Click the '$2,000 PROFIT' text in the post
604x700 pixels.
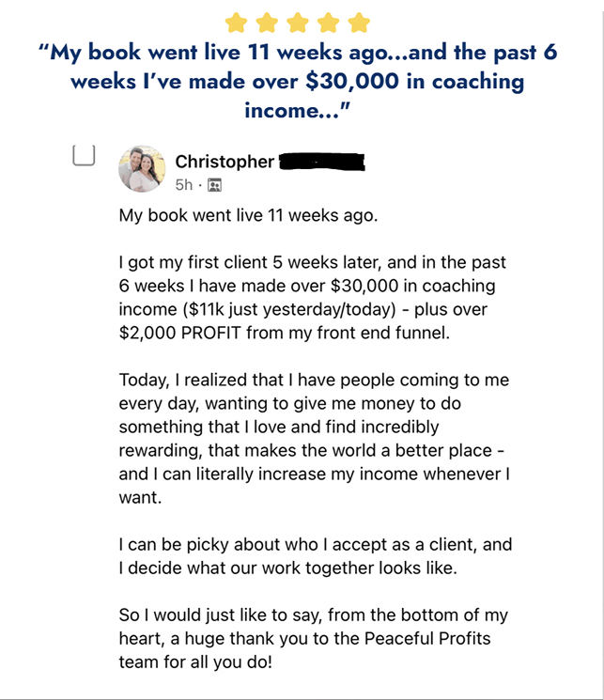180,333
